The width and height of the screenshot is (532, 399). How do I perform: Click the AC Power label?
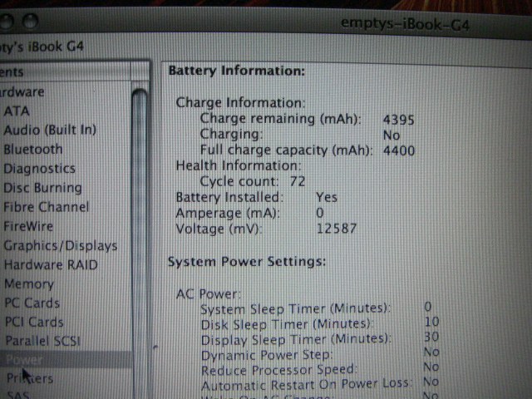pos(208,293)
